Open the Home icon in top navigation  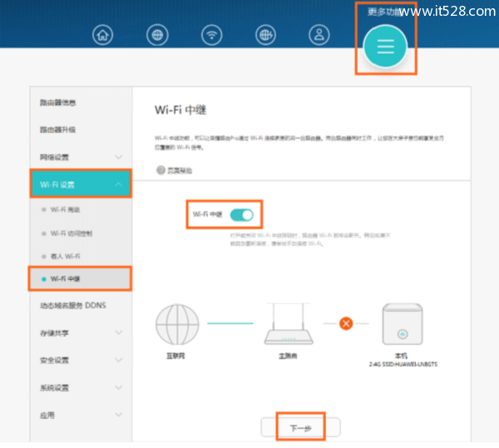coord(102,35)
